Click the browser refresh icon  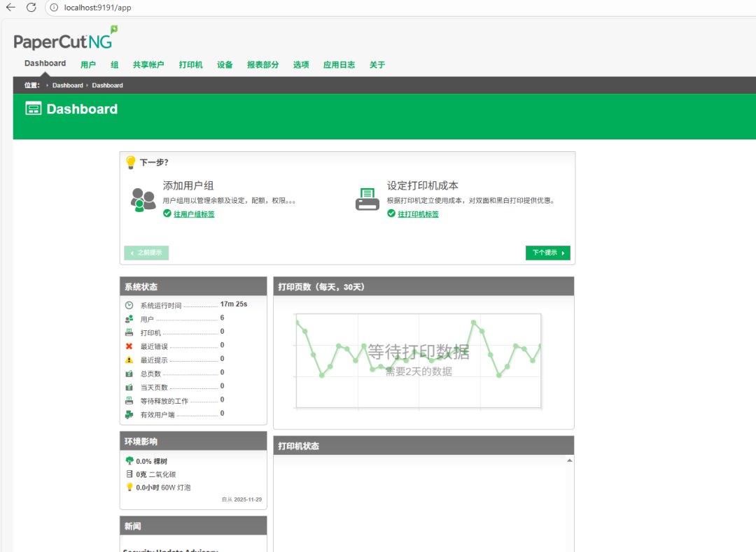click(30, 9)
